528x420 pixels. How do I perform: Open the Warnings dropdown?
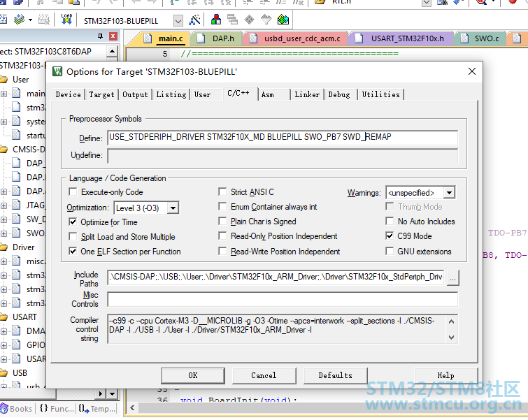click(x=449, y=193)
